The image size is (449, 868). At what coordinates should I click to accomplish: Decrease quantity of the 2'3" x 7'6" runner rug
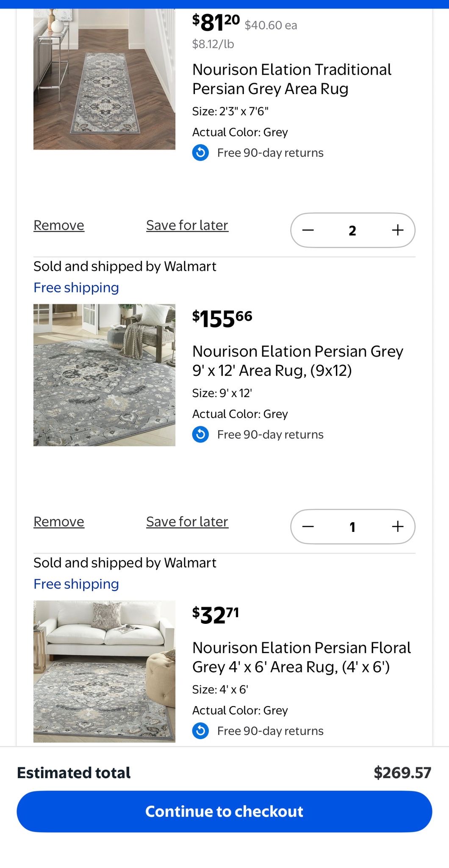[x=308, y=230]
